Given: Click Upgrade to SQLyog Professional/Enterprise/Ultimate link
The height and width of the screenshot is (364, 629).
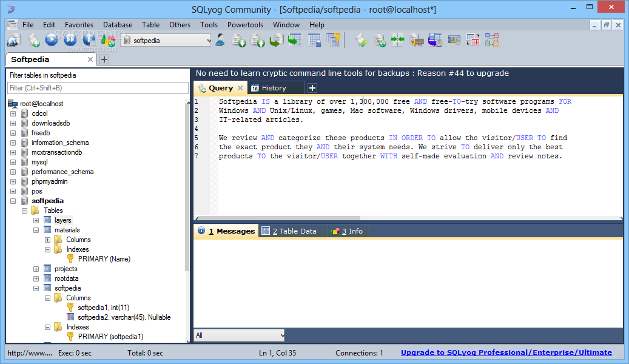Looking at the screenshot, I should coord(506,352).
